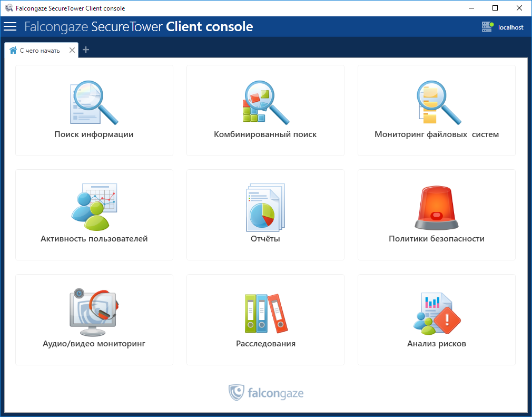Click the Поиск информации label

coord(94,134)
